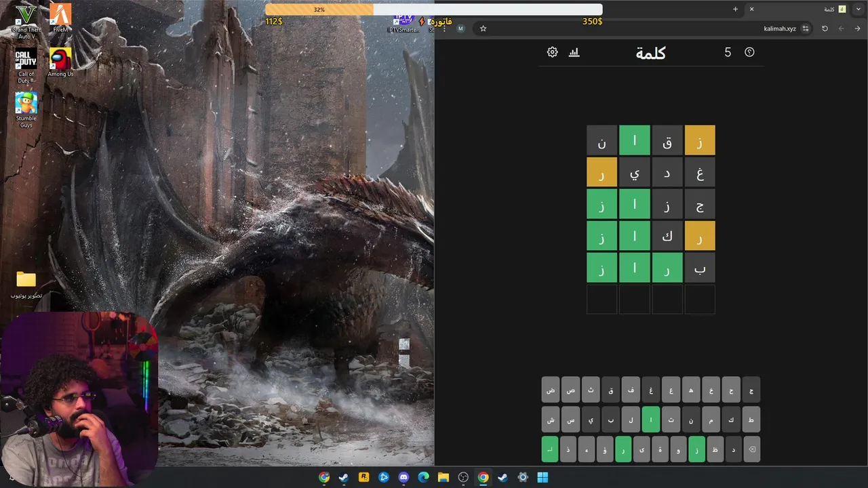
Task: Tap the ح key on the keyboard
Action: (731, 390)
